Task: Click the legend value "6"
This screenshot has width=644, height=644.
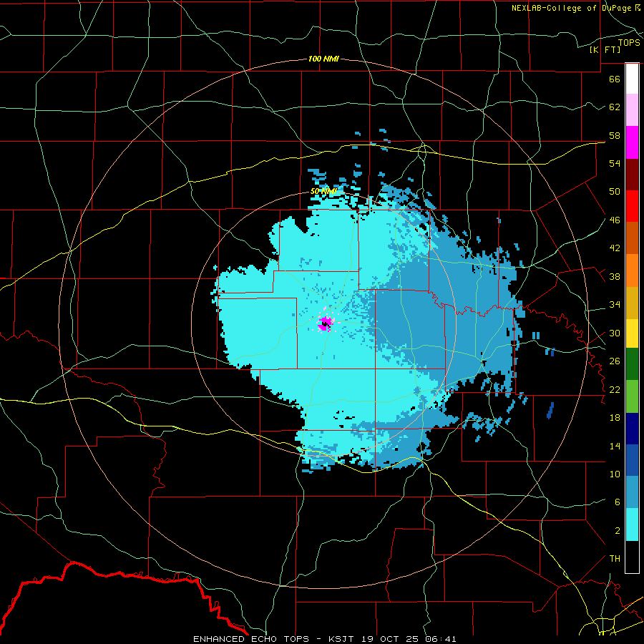Action: click(x=617, y=502)
